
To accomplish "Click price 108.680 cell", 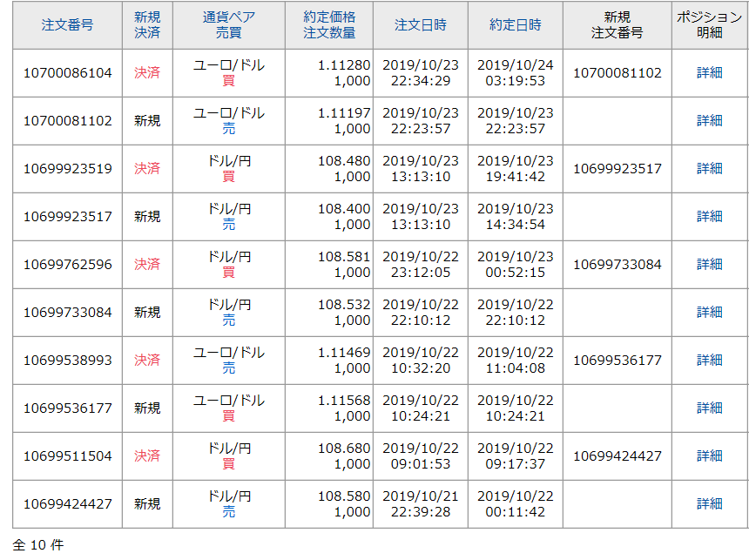I will 344,449.
